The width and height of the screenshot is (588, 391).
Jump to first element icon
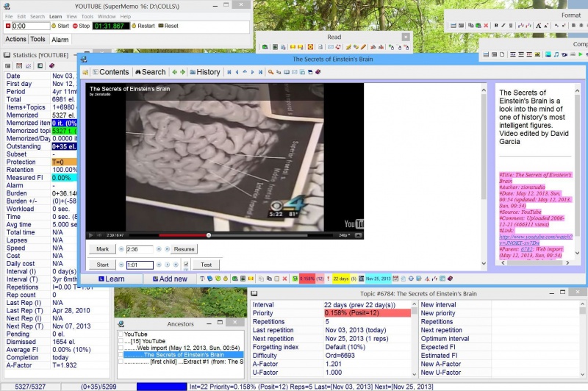tap(229, 72)
